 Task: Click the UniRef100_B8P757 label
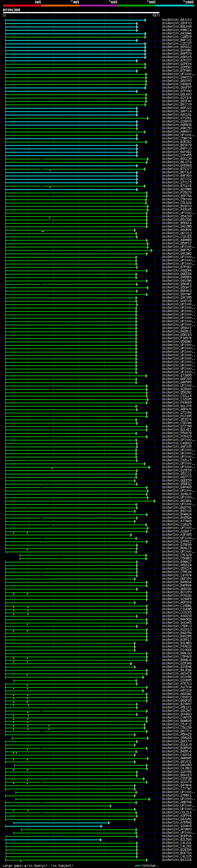177,250
